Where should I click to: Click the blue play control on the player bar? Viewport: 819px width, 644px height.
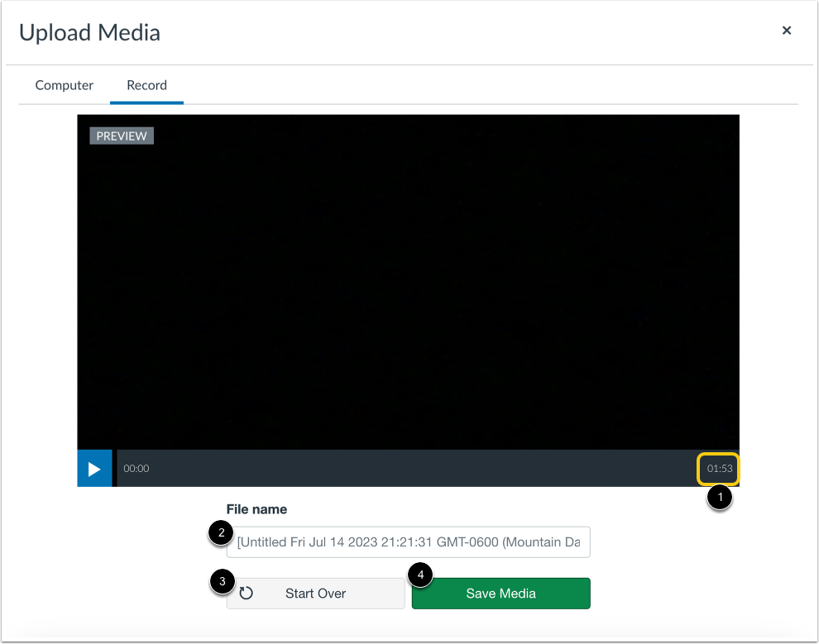(x=94, y=468)
